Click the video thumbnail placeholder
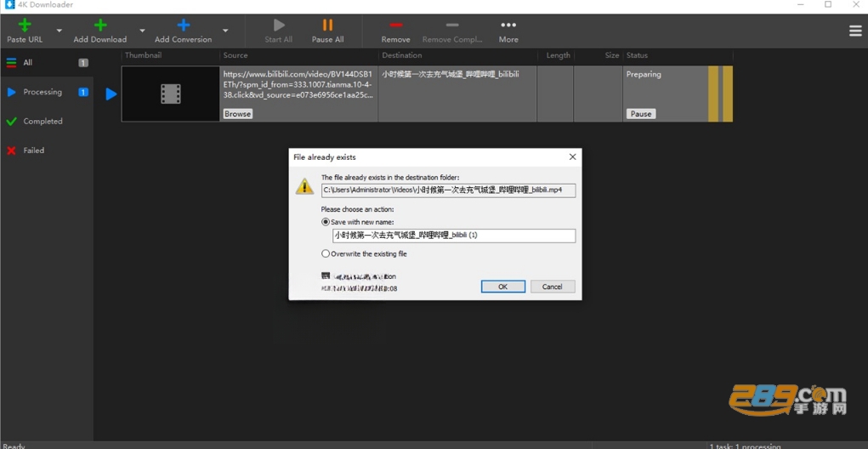868x449 pixels. click(x=171, y=94)
